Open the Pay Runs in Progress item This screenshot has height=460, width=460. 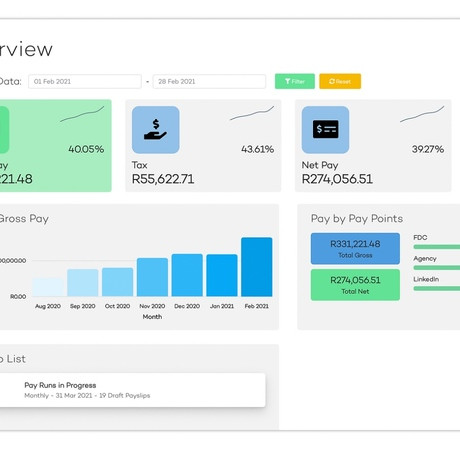(x=133, y=390)
